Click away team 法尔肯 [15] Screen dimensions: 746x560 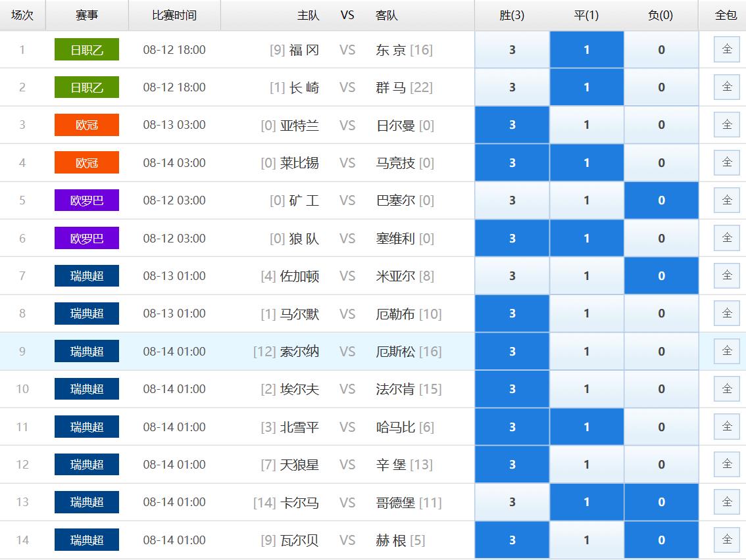click(x=409, y=389)
